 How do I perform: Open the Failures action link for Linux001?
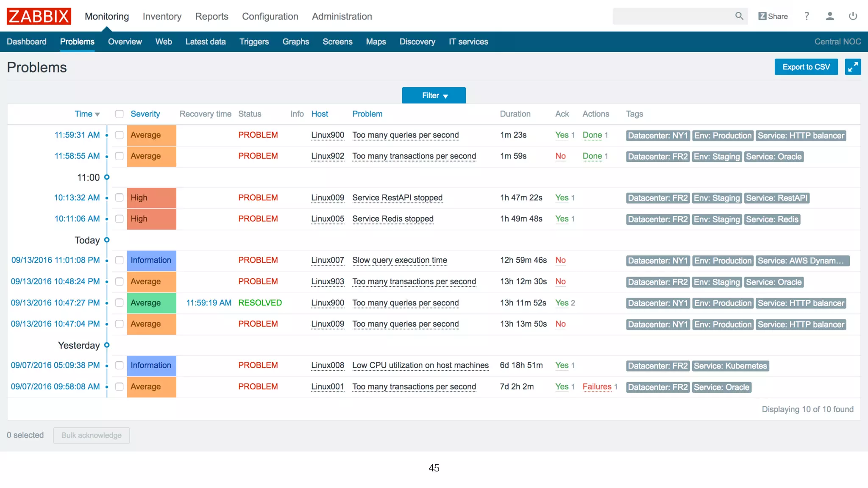pos(596,386)
